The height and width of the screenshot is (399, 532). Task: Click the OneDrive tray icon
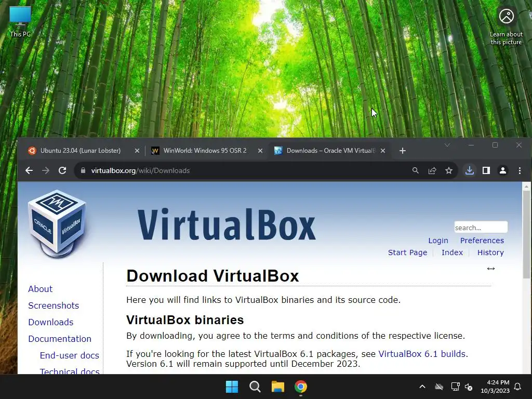(x=439, y=387)
